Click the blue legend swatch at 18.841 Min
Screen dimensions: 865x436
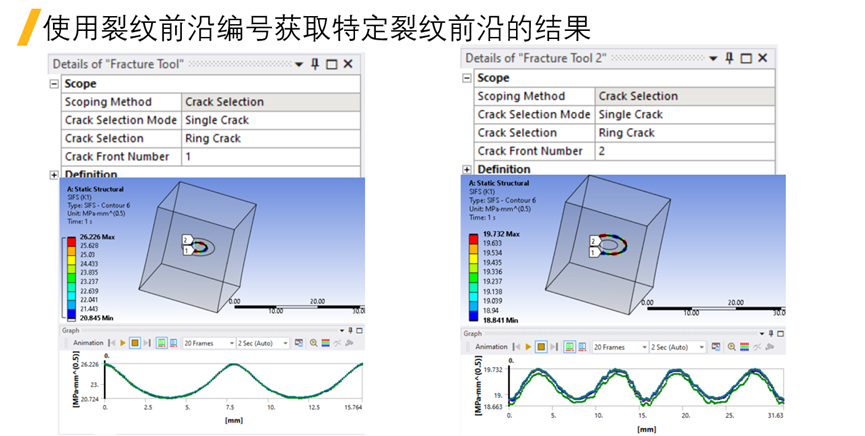pos(473,316)
